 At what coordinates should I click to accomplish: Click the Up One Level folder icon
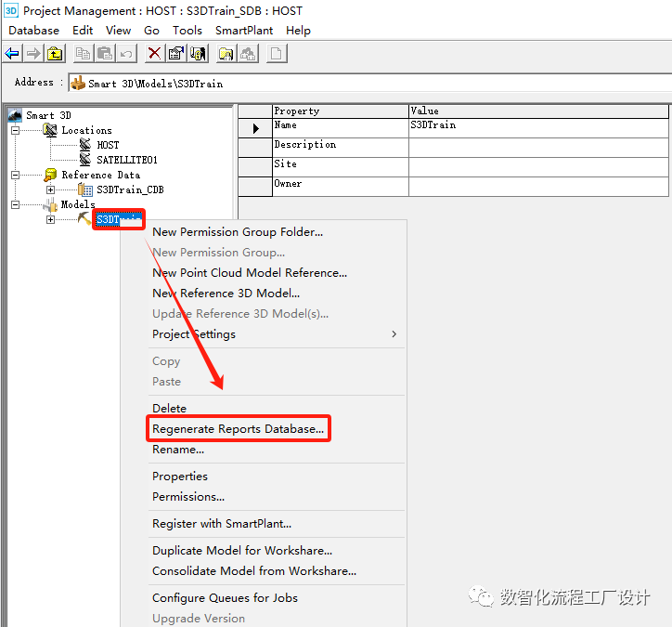56,54
